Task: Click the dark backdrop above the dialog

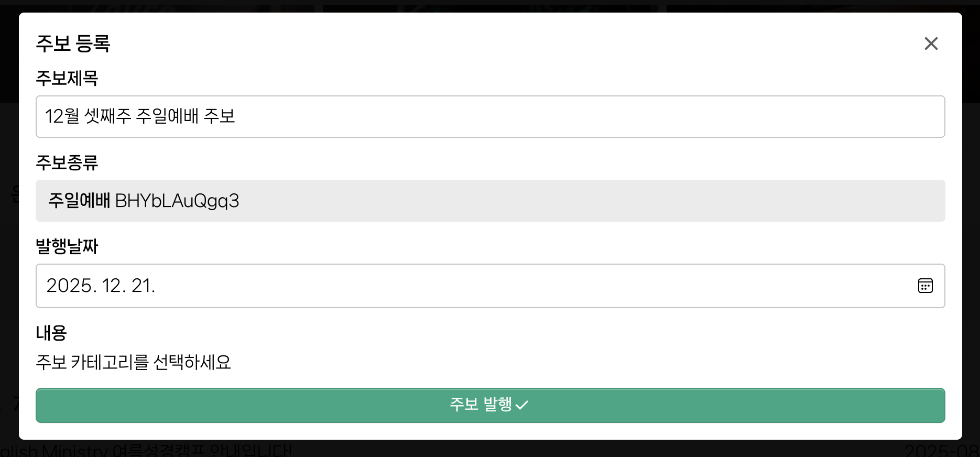Action: pyautogui.click(x=490, y=5)
